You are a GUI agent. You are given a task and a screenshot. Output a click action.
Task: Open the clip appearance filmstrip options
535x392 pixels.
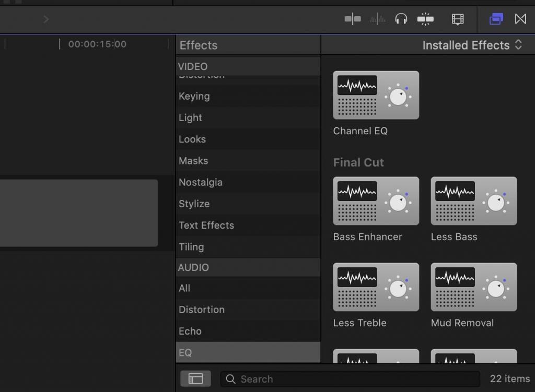tap(458, 19)
